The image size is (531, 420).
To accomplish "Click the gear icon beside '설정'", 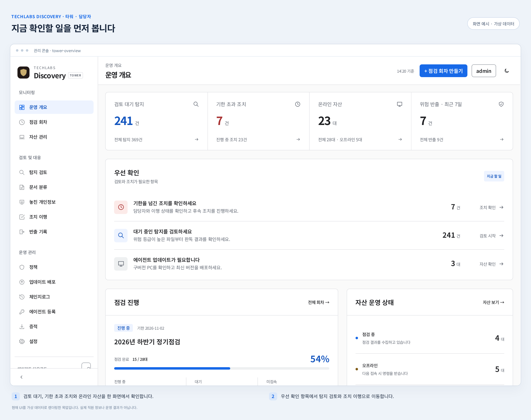I will tap(22, 341).
